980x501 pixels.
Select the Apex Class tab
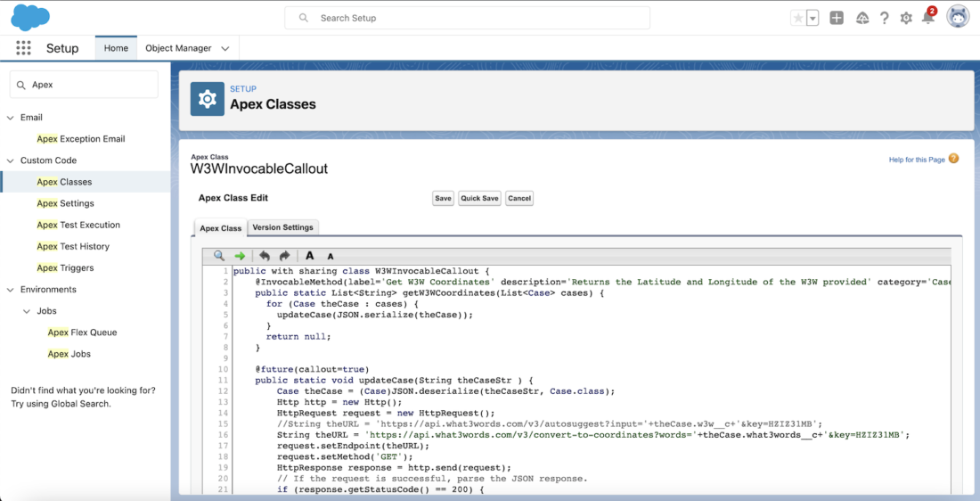pos(220,228)
